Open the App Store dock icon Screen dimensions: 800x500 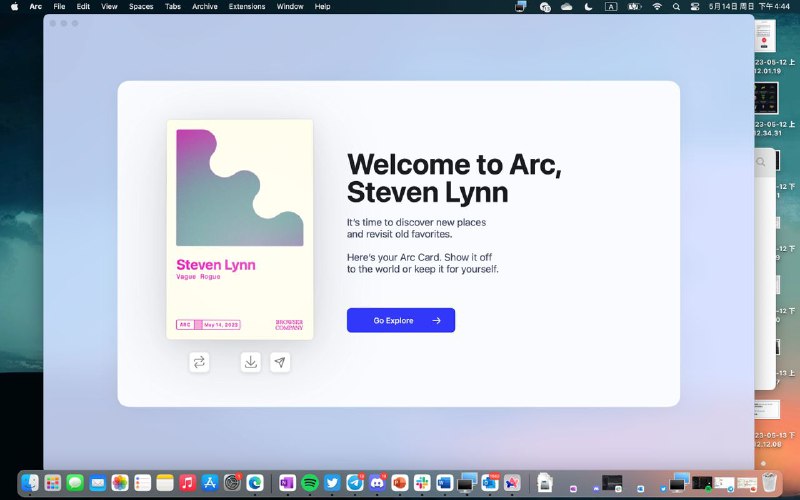210,482
